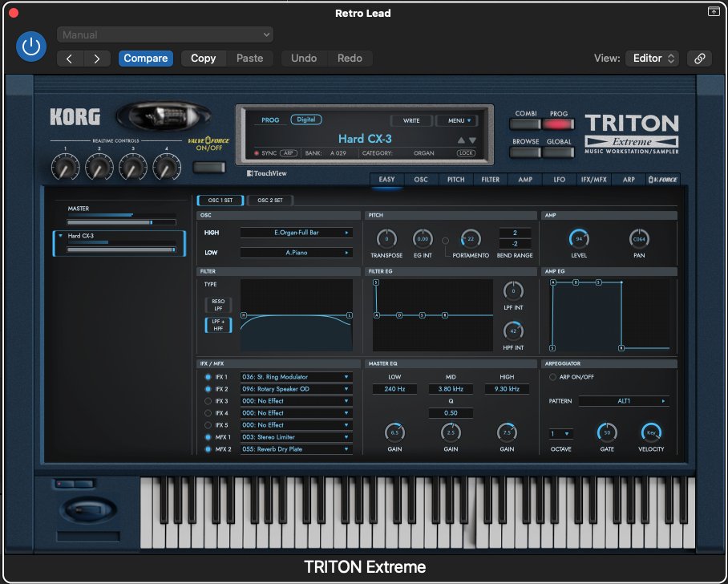Open the arpeggiator PATTERN ALT1 selector

(624, 401)
